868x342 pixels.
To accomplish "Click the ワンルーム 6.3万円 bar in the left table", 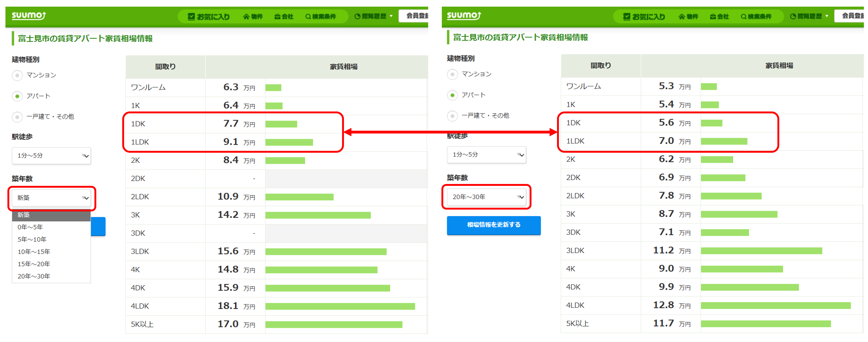I will (273, 88).
